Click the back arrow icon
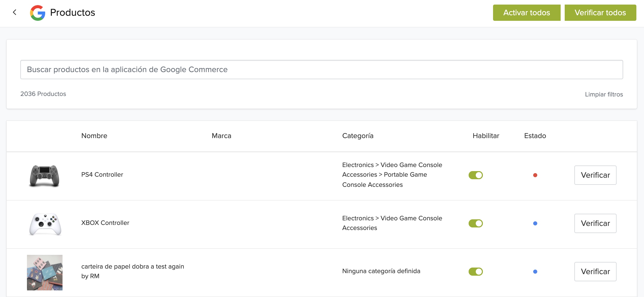 point(14,12)
